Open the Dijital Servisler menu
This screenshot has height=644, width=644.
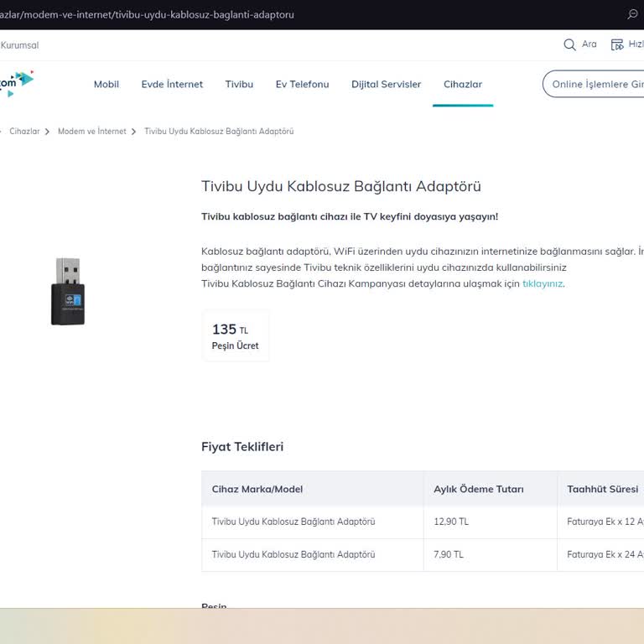[386, 84]
